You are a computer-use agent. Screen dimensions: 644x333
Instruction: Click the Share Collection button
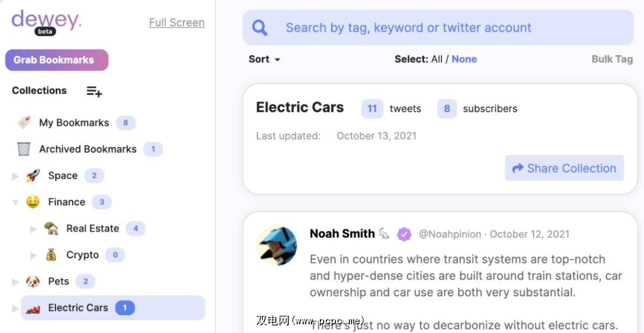564,168
